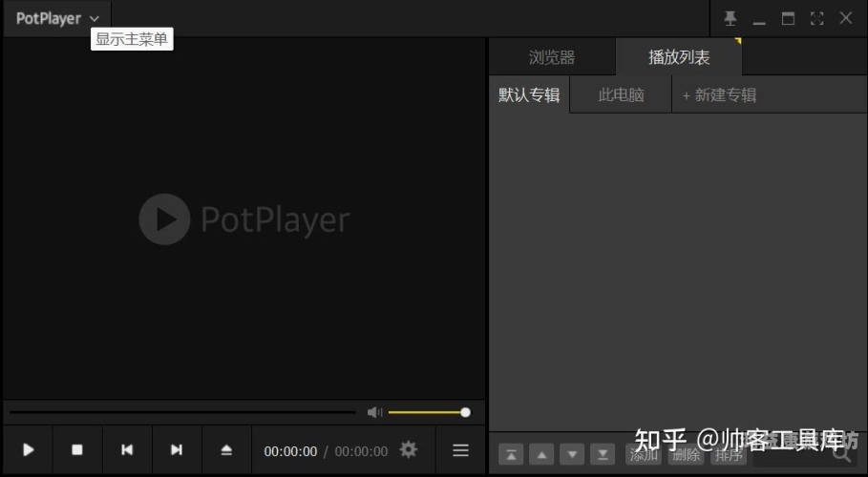This screenshot has height=477, width=868.
Task: Pin the window always on top
Action: click(730, 18)
